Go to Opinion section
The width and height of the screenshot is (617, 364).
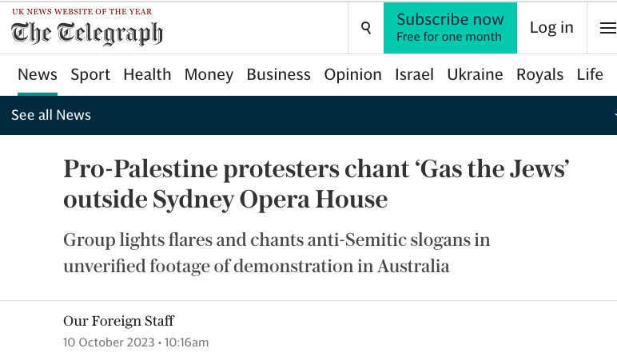pos(353,75)
